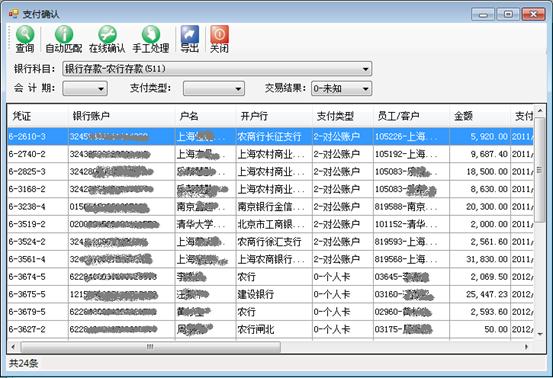Select voucher cell 6-3674-5

click(37, 277)
